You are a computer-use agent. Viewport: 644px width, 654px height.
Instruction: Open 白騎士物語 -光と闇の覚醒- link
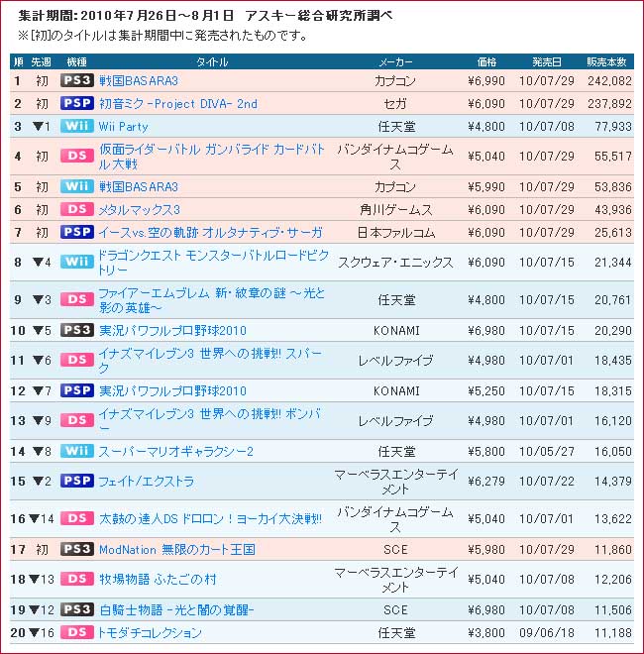point(176,609)
